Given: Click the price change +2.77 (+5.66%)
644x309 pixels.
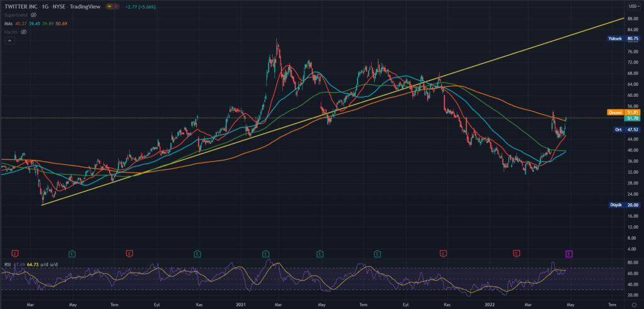Looking at the screenshot, I should (140, 6).
